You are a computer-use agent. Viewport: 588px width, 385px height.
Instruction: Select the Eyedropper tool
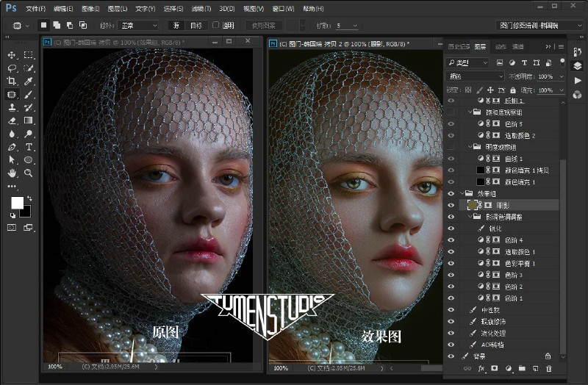tap(29, 82)
